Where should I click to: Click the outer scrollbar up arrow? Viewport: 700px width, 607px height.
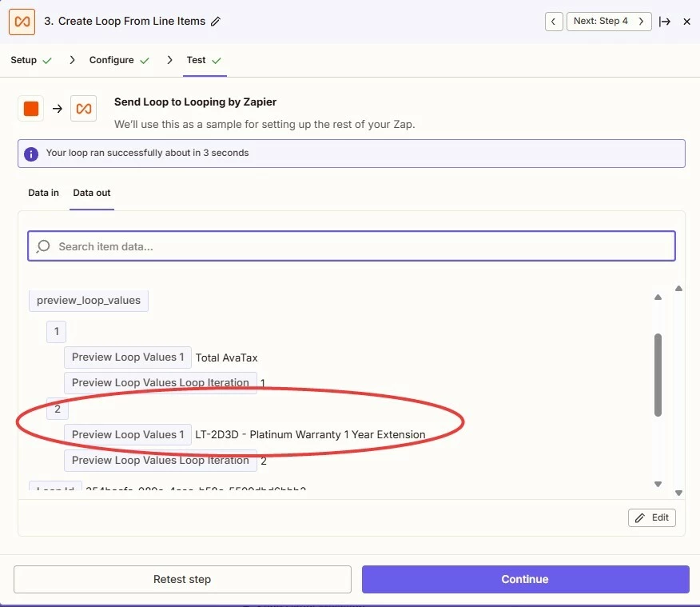(x=678, y=289)
